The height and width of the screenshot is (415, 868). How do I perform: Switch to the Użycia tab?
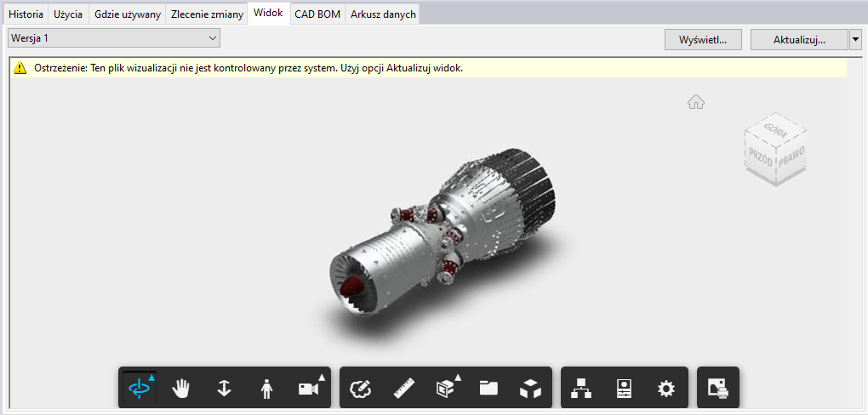tap(68, 14)
